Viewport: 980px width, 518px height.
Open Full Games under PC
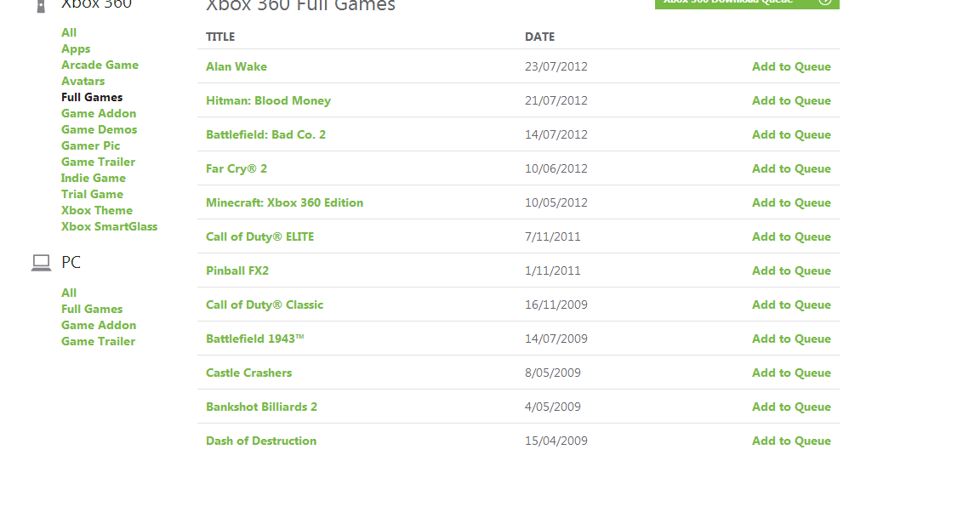point(92,310)
